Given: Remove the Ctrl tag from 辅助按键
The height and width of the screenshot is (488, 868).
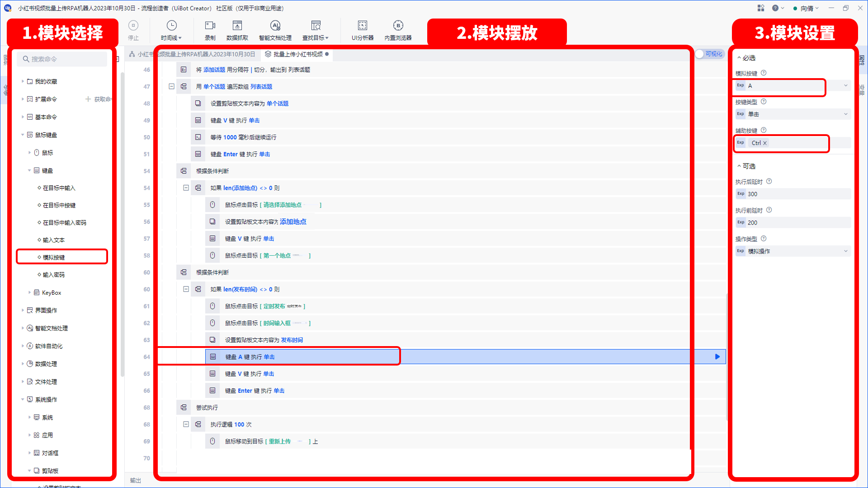Looking at the screenshot, I should tap(765, 143).
